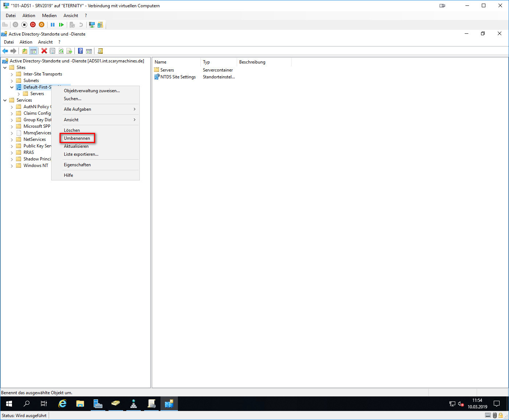The height and width of the screenshot is (420, 509).
Task: Click the up one level folder icon
Action: [x=24, y=51]
